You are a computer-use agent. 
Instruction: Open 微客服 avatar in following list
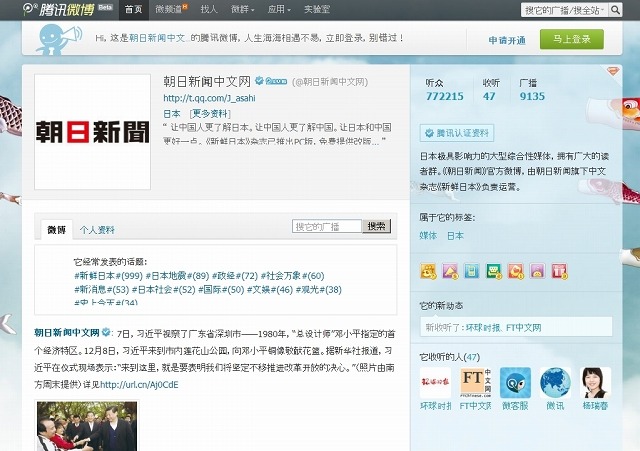pos(516,383)
